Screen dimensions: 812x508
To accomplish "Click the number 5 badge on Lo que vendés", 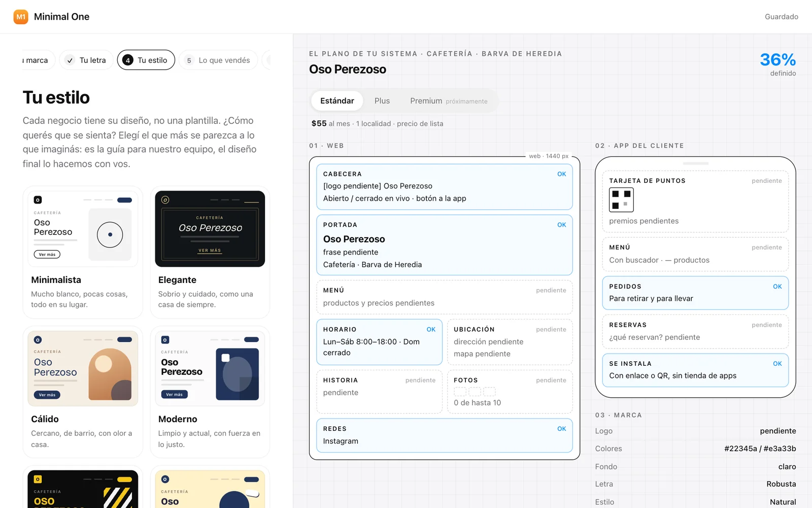I will click(x=189, y=60).
